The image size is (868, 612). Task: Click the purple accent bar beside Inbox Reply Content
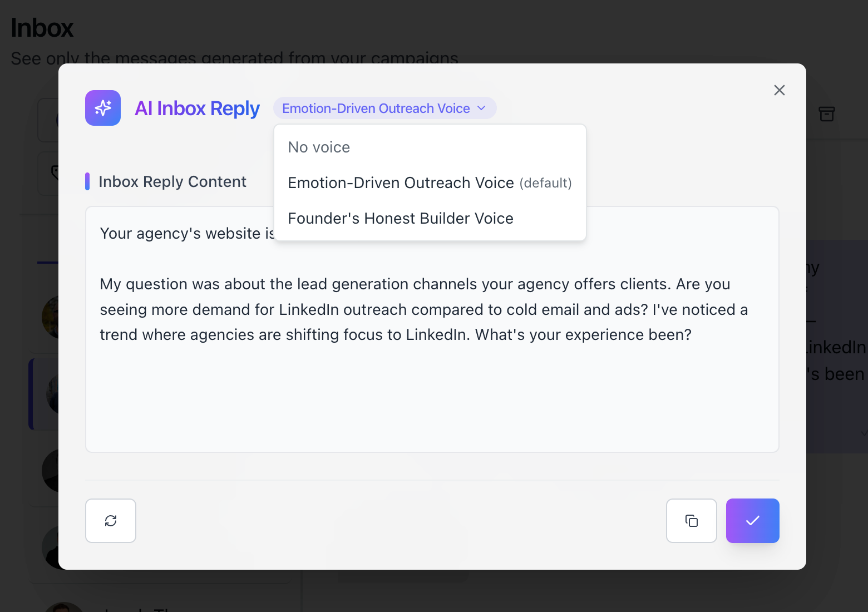(87, 181)
